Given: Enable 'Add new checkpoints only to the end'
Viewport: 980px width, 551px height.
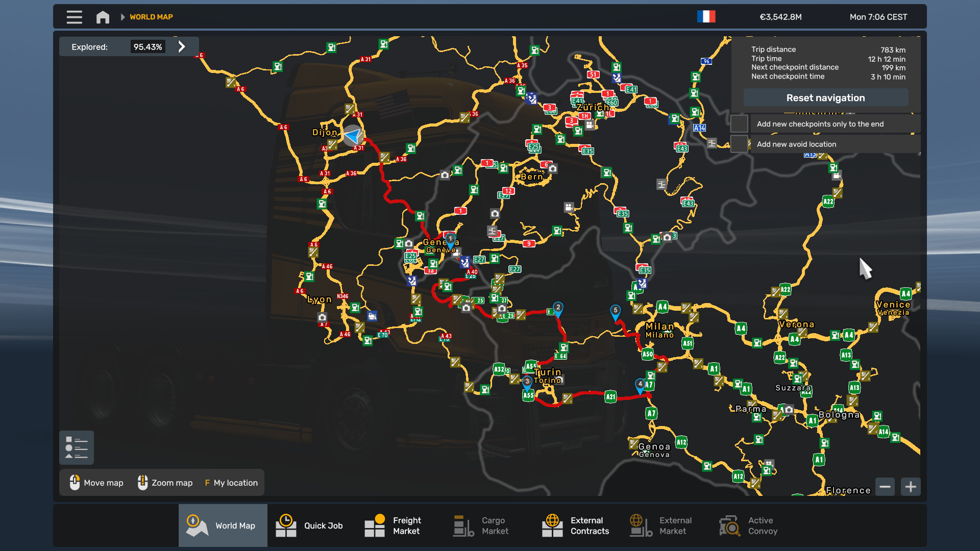Looking at the screenshot, I should [x=739, y=123].
